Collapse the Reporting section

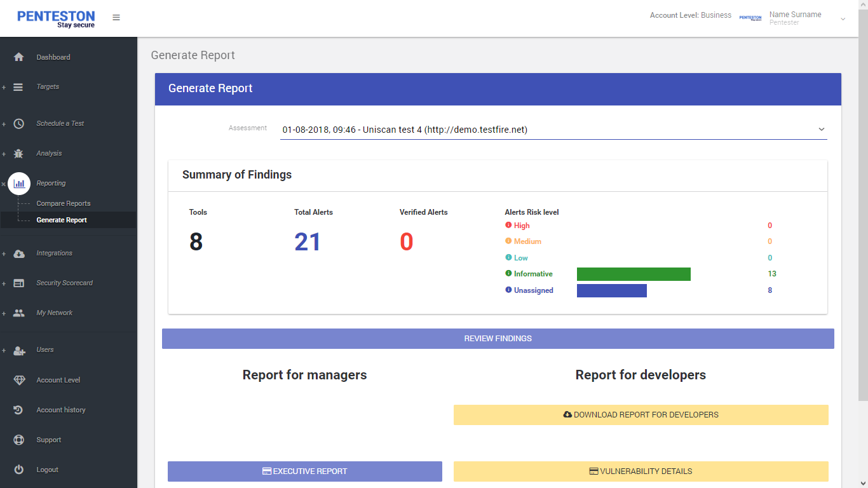[4, 184]
